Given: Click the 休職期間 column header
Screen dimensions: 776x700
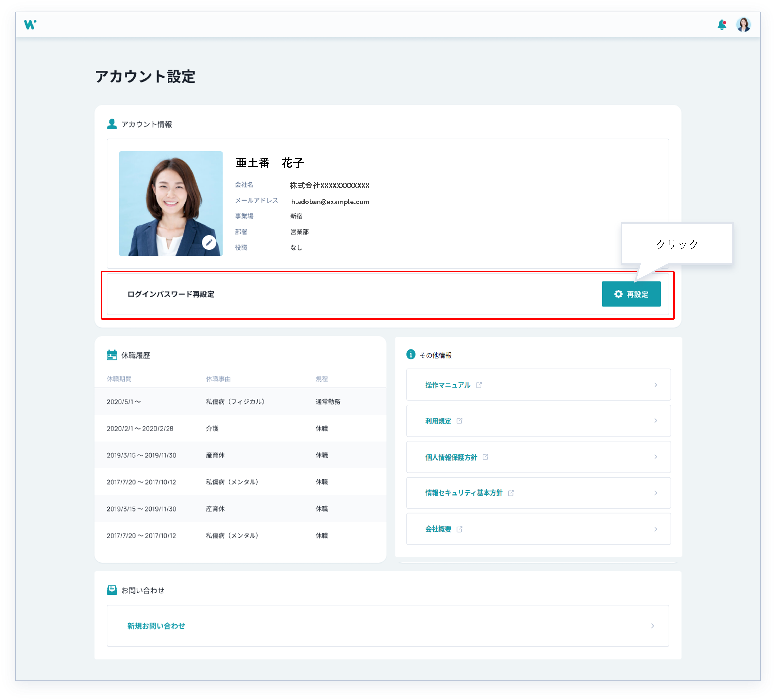Looking at the screenshot, I should [x=119, y=379].
